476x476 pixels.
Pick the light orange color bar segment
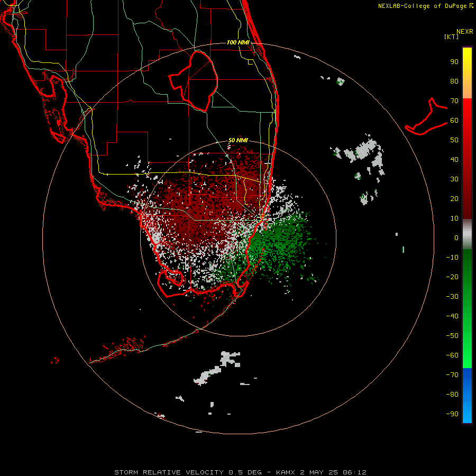[x=467, y=90]
